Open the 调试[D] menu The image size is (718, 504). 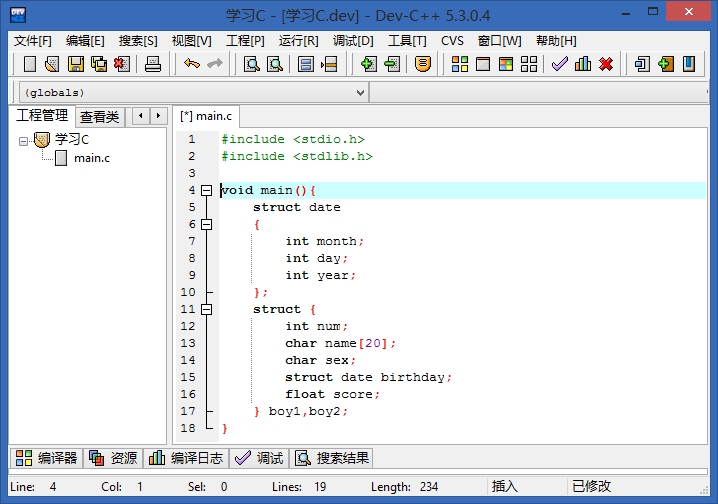pyautogui.click(x=353, y=41)
